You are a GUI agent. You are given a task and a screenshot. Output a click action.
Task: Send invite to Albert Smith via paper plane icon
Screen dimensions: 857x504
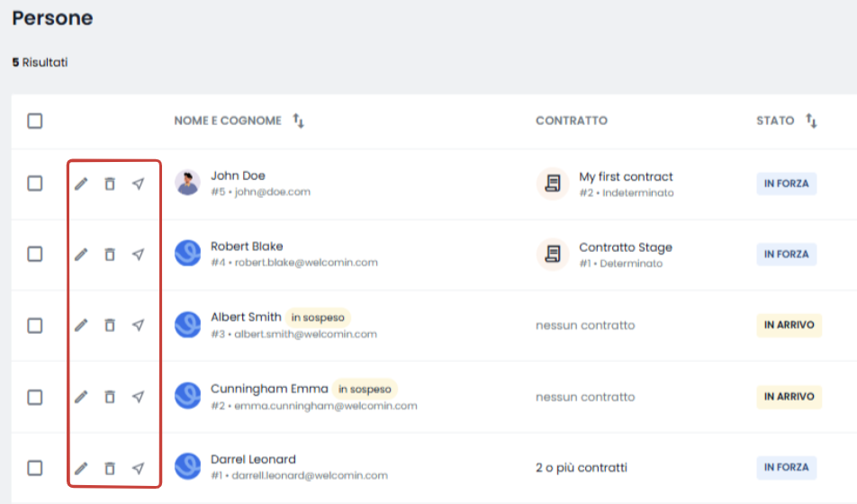pos(139,325)
